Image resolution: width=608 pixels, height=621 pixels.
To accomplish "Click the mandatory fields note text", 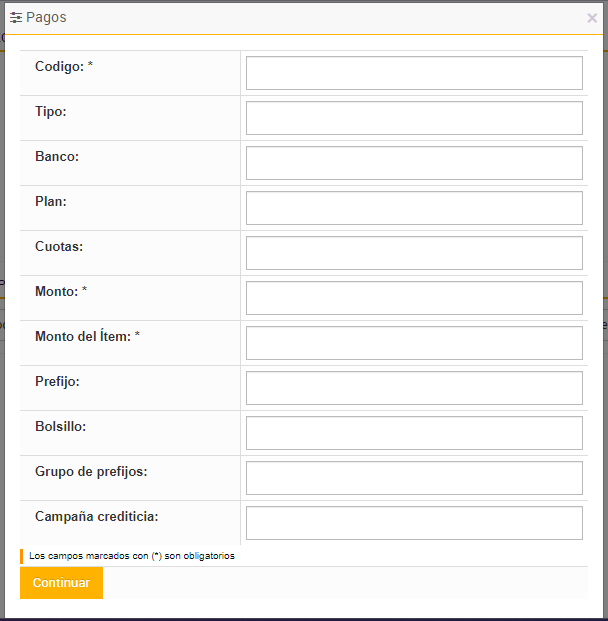I will point(132,556).
